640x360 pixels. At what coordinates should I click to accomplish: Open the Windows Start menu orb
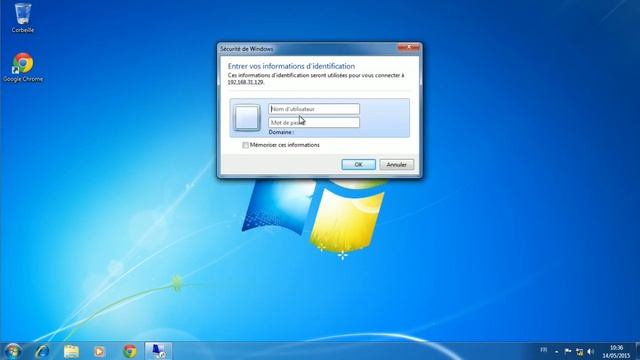[x=12, y=351]
